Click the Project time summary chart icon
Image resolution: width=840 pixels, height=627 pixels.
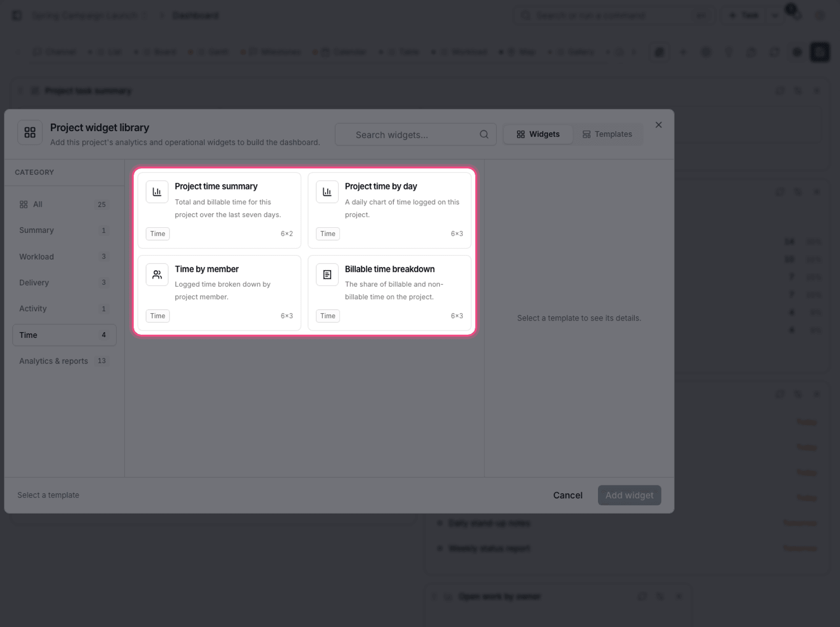(x=157, y=192)
